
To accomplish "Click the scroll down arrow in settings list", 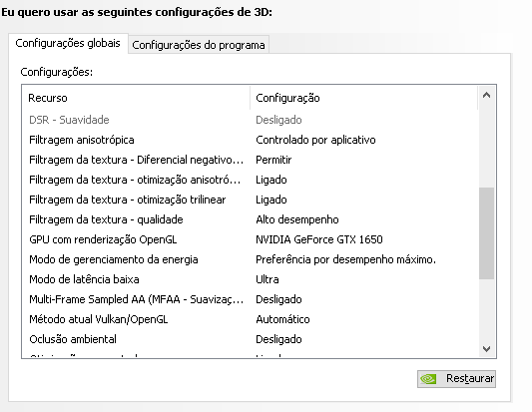I will [486, 348].
